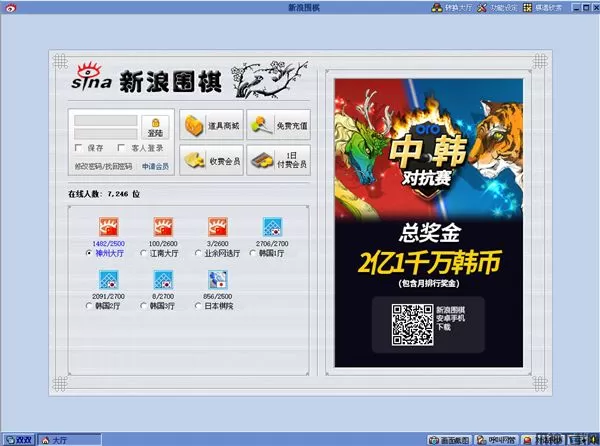The image size is (600, 446).
Task: Click the 免费充值 lollipop icon
Action: (261, 125)
